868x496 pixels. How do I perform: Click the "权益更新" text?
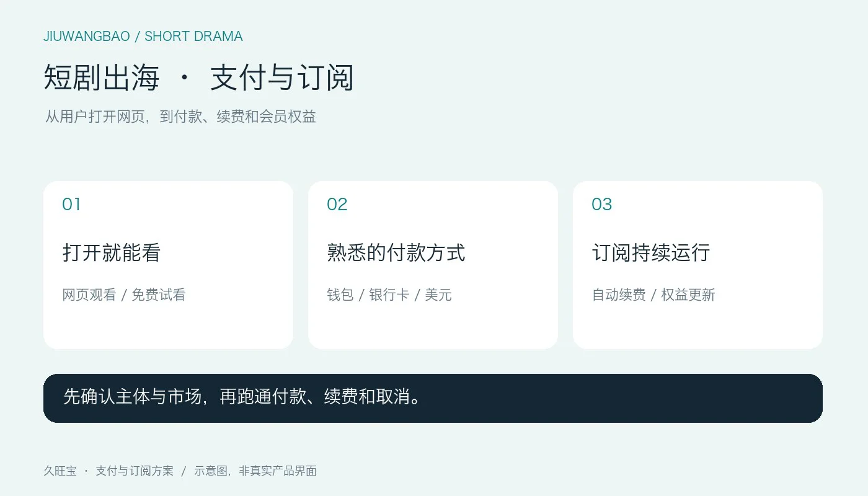point(688,295)
